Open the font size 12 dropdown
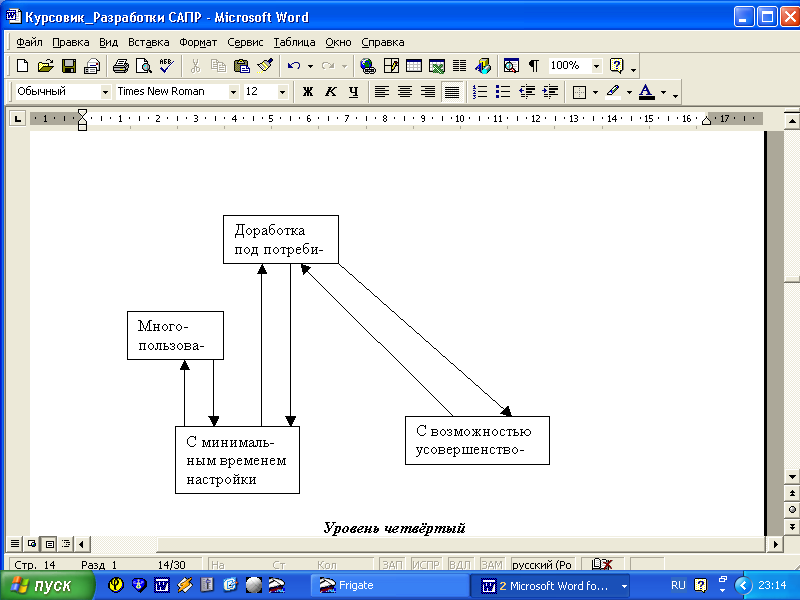800x600 pixels. (282, 92)
